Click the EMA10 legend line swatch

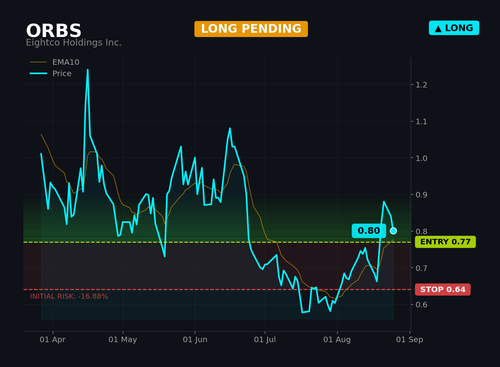38,62
